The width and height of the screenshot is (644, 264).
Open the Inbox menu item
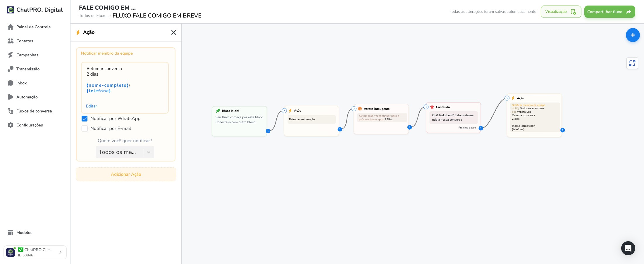[x=21, y=83]
